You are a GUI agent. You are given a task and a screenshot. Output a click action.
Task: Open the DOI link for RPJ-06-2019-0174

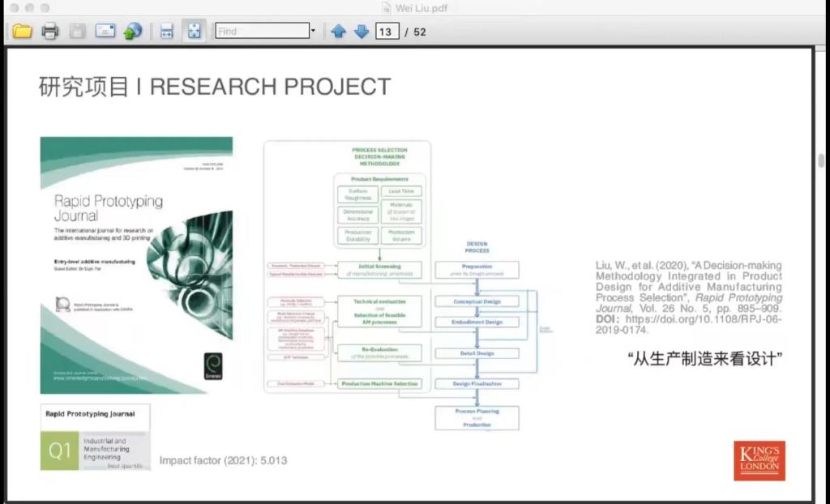703,324
